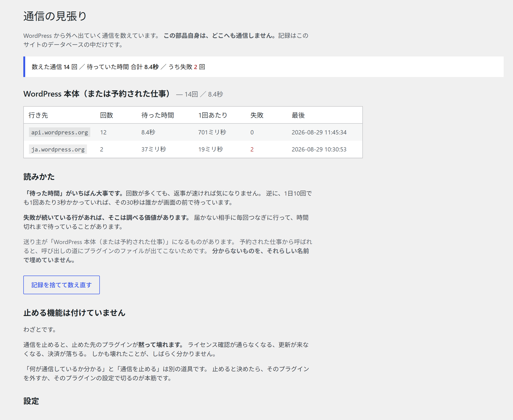Screen dimensions: 513x420
Task: Click the 読みかた heading
Action: coord(39,177)
